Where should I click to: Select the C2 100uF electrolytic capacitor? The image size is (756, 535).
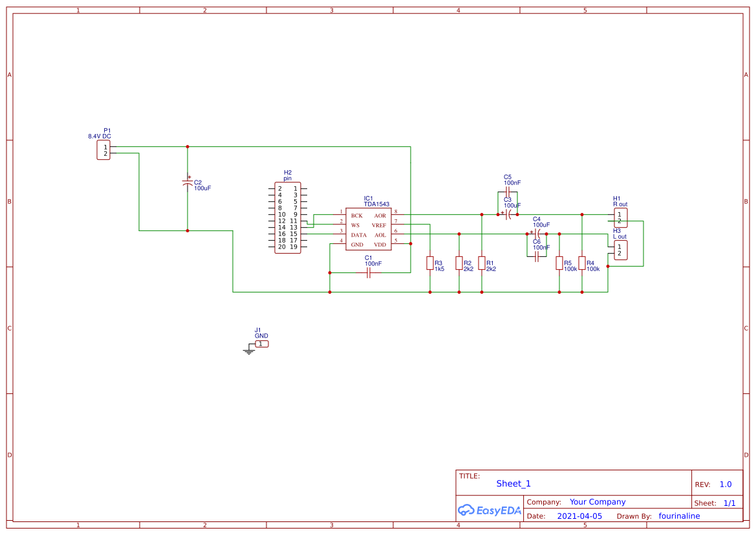click(188, 184)
